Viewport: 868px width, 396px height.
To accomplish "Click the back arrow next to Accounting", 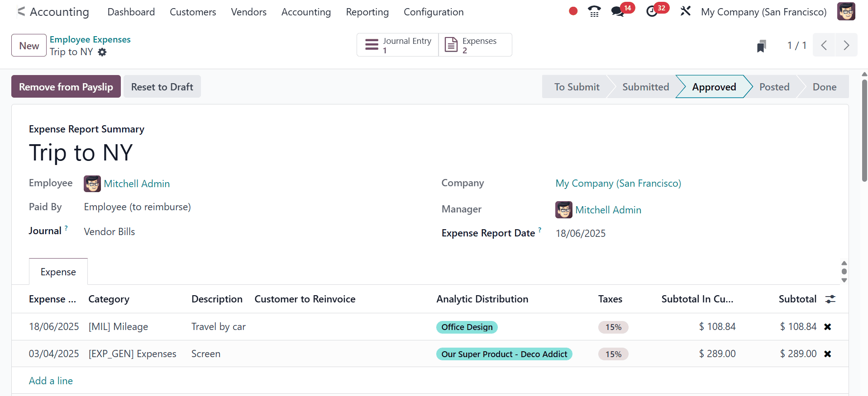I will point(21,12).
